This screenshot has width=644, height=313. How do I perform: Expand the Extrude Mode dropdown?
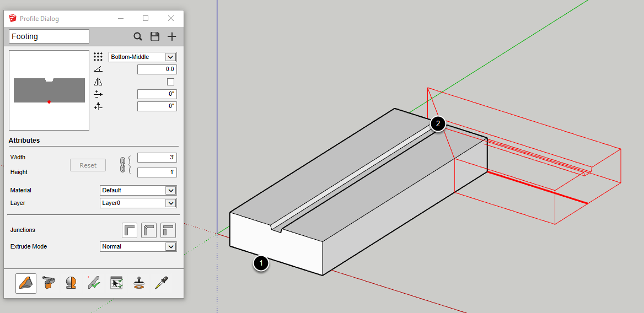[138, 246]
